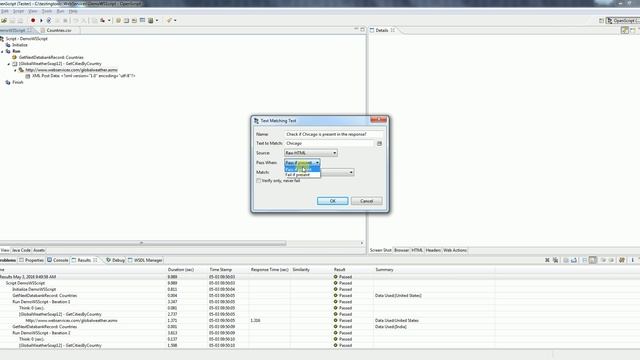Select 'Run DemoWSScript - Iteration 1' result row

(x=41, y=302)
